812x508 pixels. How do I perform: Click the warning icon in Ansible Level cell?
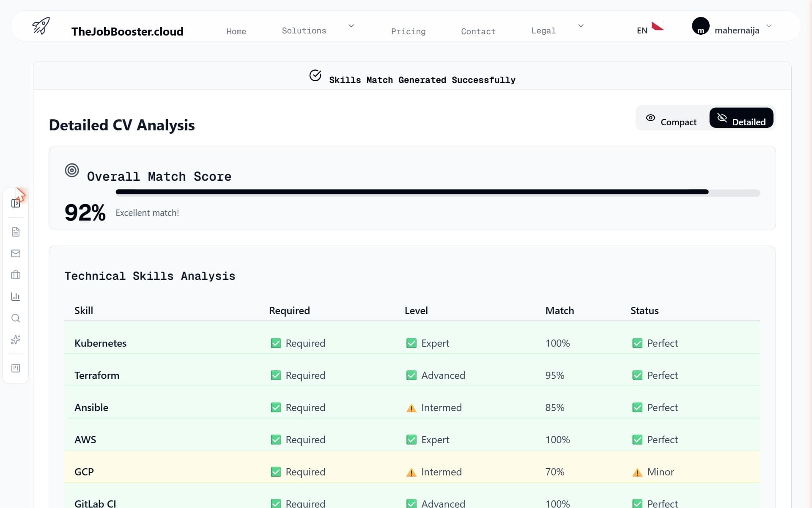coord(411,408)
